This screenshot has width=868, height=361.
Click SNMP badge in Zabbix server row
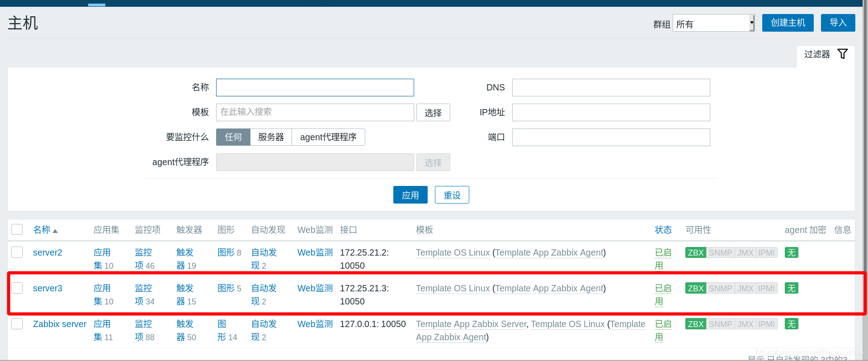(x=720, y=324)
